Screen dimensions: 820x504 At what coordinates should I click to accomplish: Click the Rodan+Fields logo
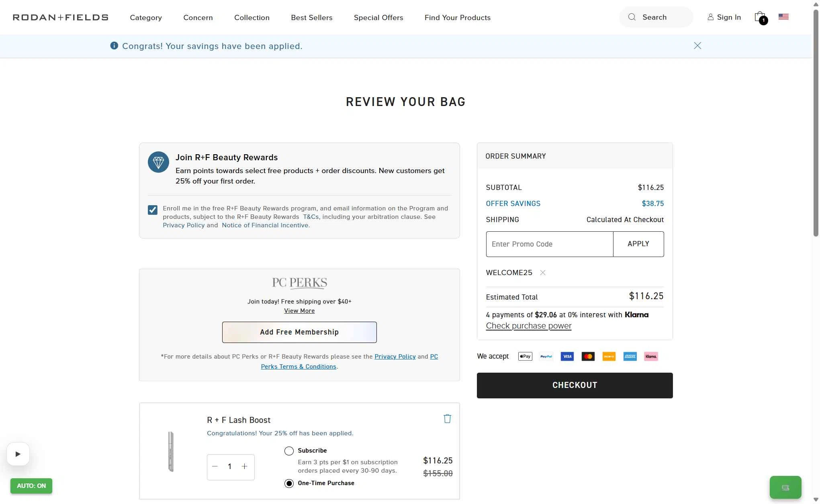pyautogui.click(x=61, y=17)
